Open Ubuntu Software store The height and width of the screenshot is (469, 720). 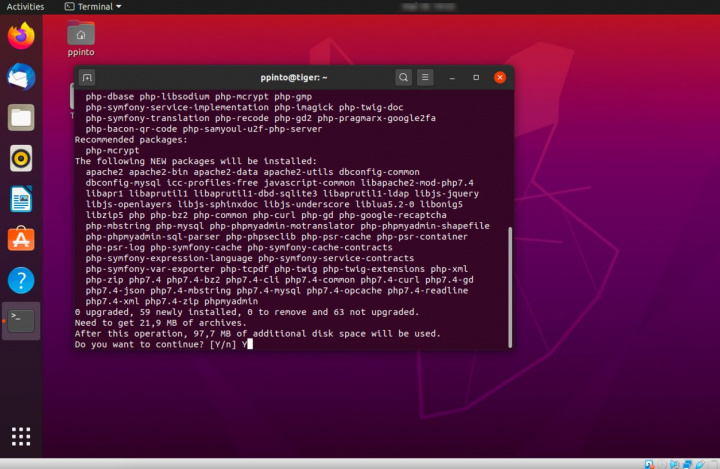21,239
